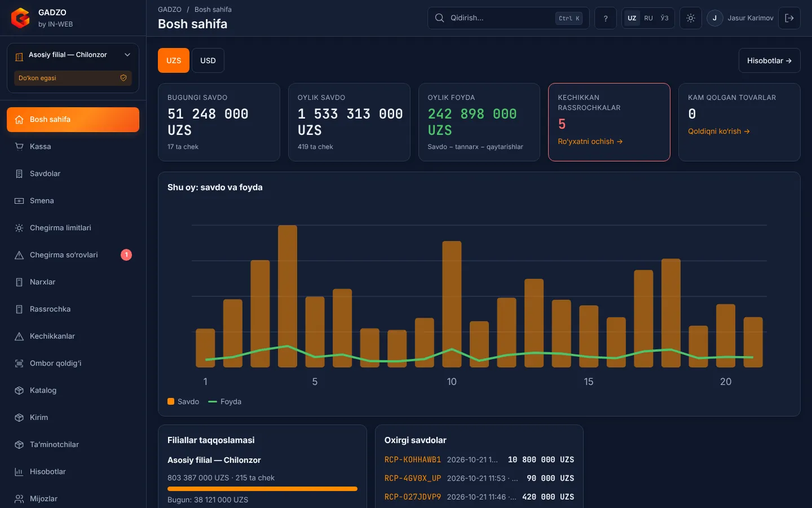The height and width of the screenshot is (508, 812).
Task: Click the Hisobotlar chart icon in sidebar
Action: pyautogui.click(x=19, y=472)
